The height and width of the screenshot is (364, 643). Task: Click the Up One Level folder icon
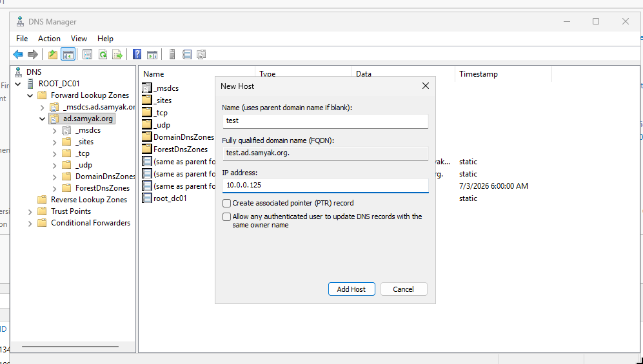pyautogui.click(x=53, y=54)
